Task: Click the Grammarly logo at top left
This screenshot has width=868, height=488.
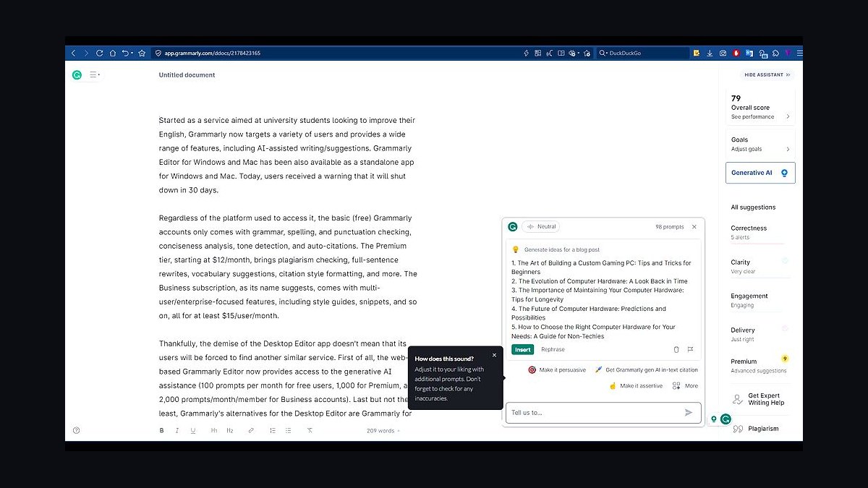Action: (x=77, y=74)
